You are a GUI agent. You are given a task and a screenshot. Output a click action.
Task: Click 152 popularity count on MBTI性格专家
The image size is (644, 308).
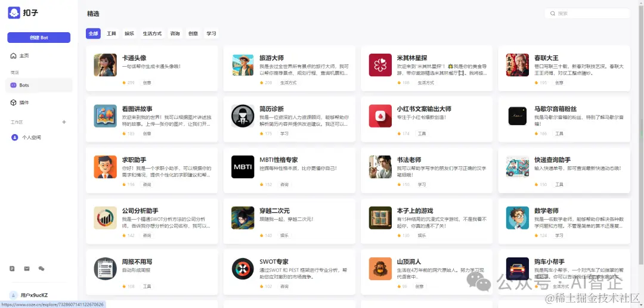click(268, 185)
